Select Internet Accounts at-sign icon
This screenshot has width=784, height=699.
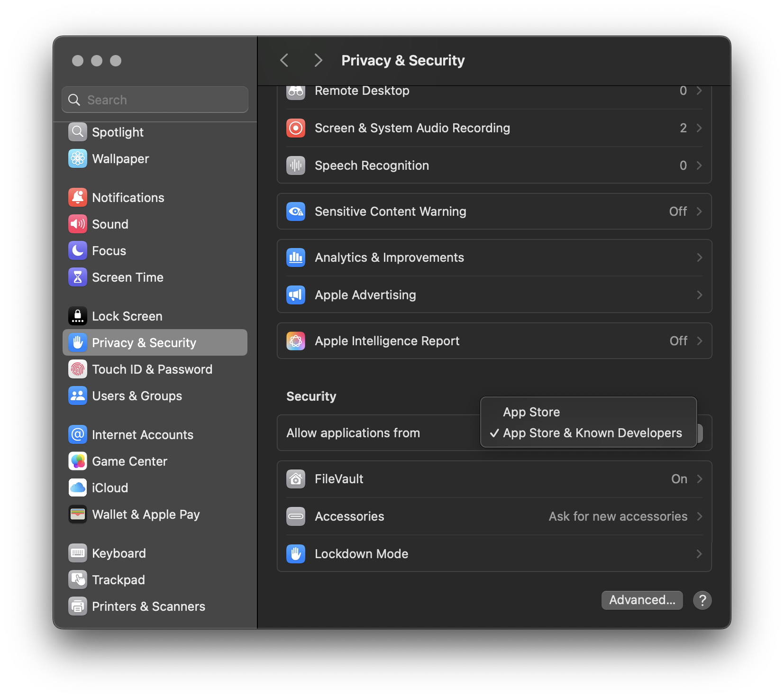coord(78,434)
